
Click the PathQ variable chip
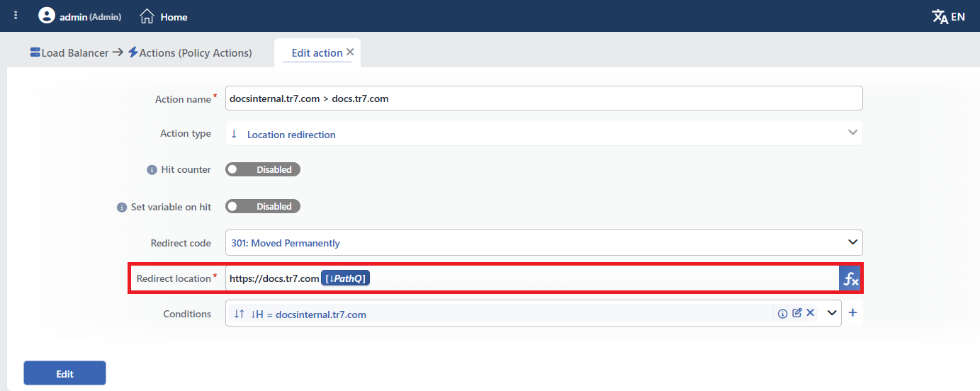[346, 279]
